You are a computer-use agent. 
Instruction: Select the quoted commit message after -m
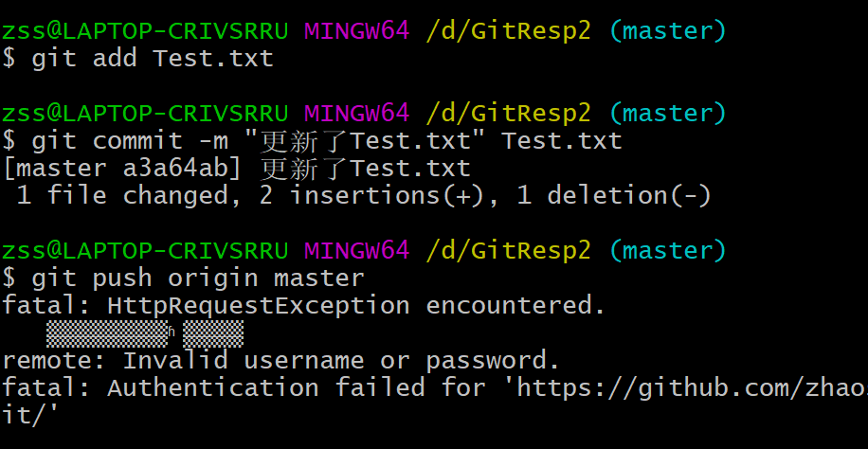pos(365,141)
